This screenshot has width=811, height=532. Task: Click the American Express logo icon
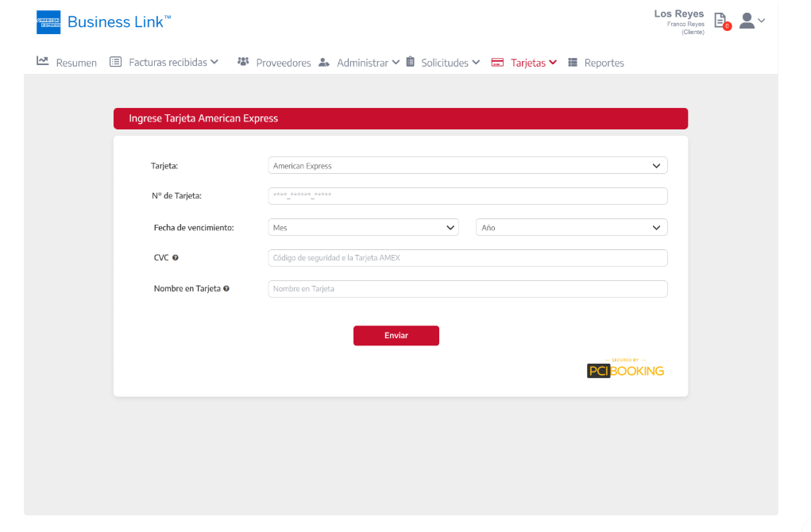point(48,22)
